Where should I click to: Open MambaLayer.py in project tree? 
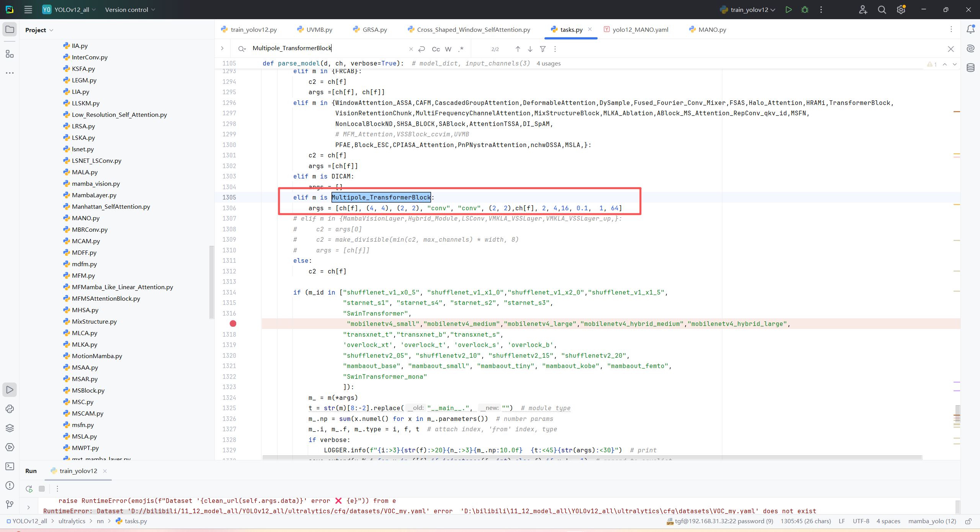point(94,195)
